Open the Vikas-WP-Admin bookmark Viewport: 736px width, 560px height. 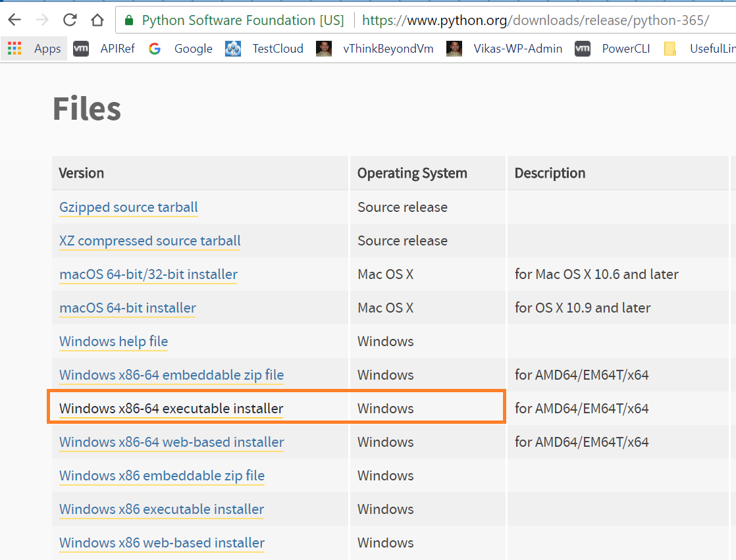[517, 48]
